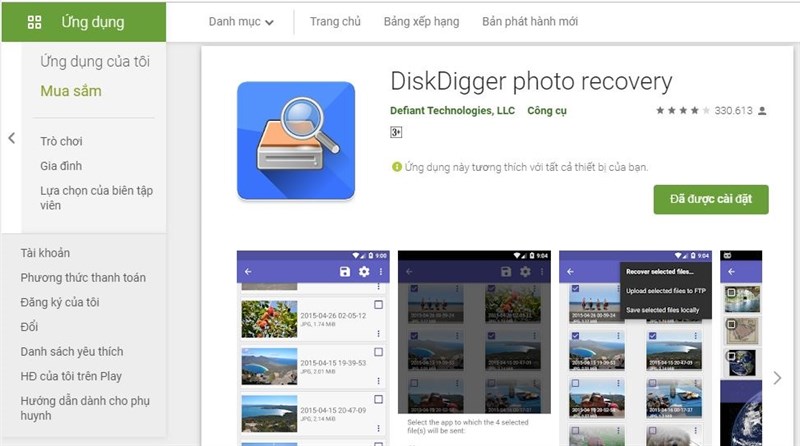Screen dimensions: 800x446
Task: Click the 3+ content rating badge
Action: point(396,132)
